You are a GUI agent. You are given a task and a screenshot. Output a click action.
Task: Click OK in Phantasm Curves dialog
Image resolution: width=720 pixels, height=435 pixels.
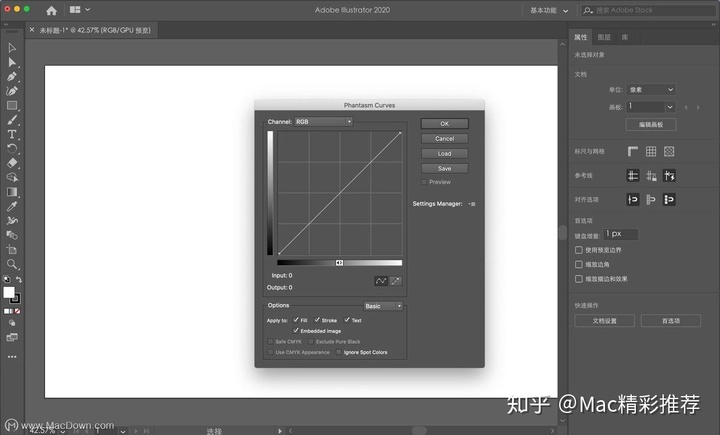[x=444, y=124]
